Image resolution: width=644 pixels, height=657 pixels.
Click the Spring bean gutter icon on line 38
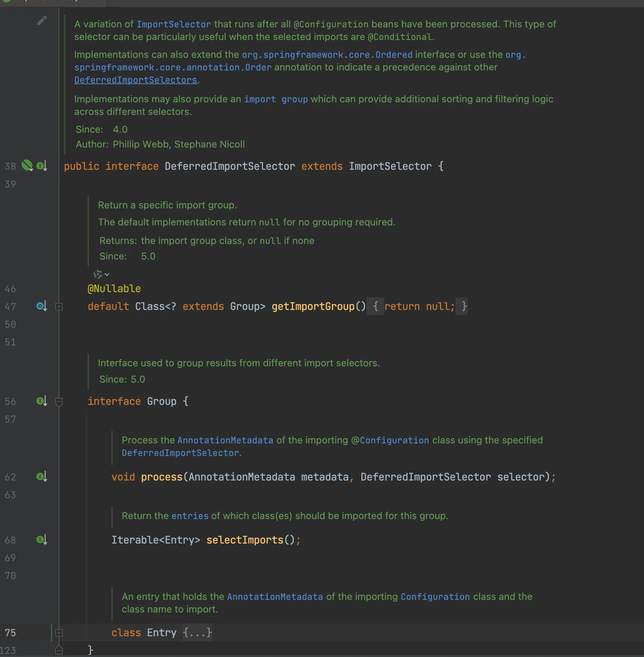coord(27,165)
